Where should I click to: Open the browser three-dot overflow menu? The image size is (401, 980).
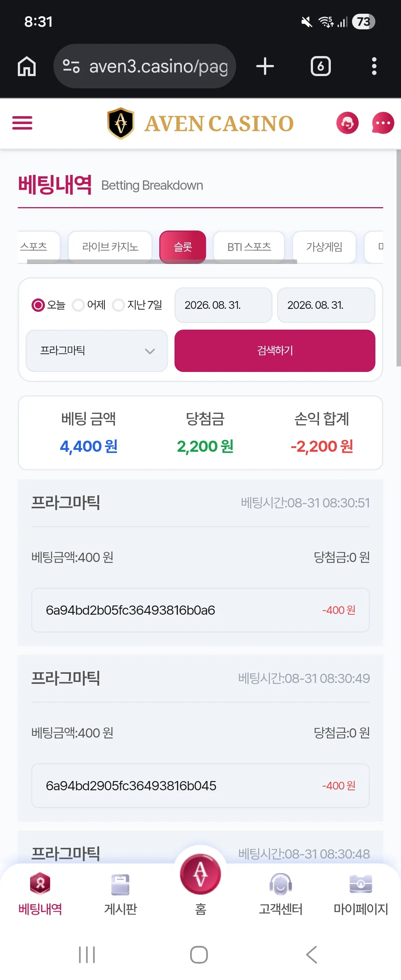pyautogui.click(x=374, y=66)
